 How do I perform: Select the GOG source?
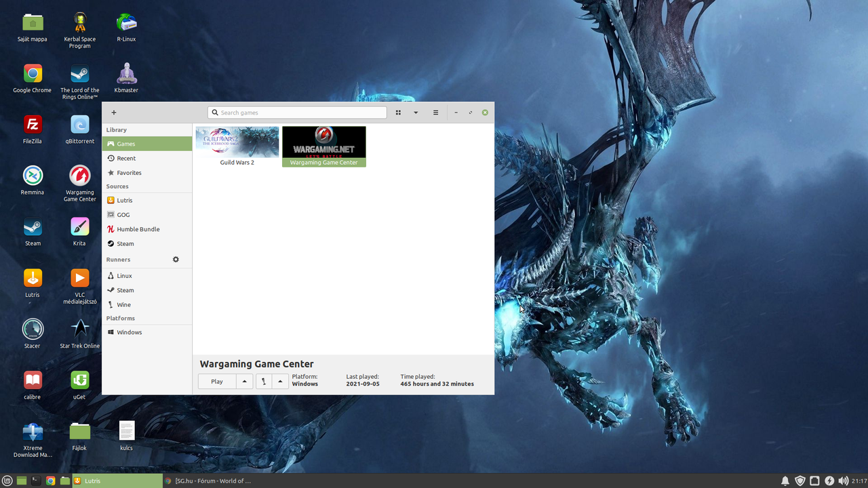[x=147, y=215]
